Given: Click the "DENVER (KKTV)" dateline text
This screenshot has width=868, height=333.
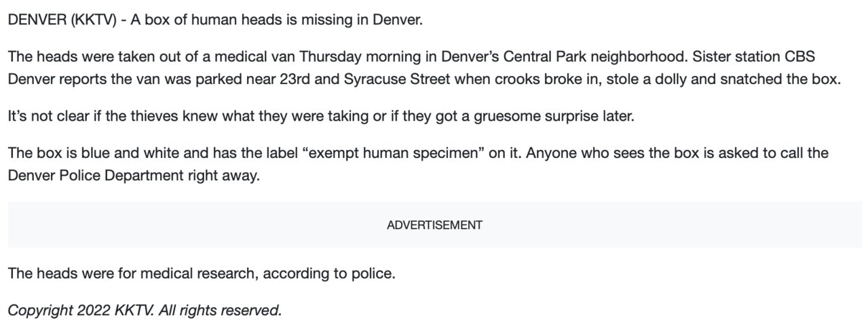Looking at the screenshot, I should [x=57, y=20].
